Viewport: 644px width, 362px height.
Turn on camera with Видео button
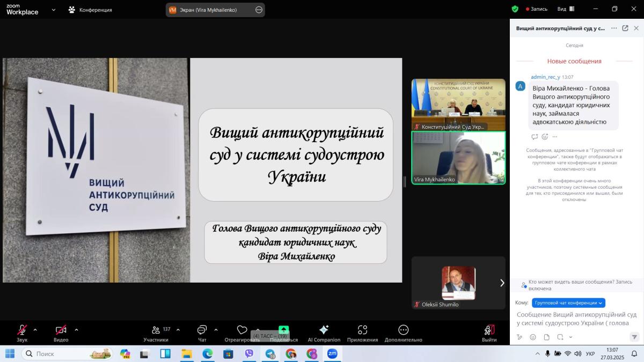click(61, 333)
